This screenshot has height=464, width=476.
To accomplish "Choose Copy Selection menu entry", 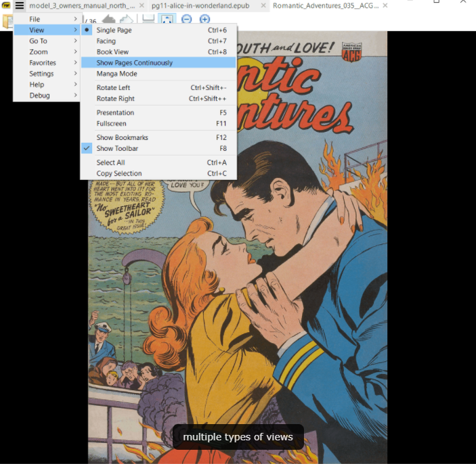I will pyautogui.click(x=158, y=173).
